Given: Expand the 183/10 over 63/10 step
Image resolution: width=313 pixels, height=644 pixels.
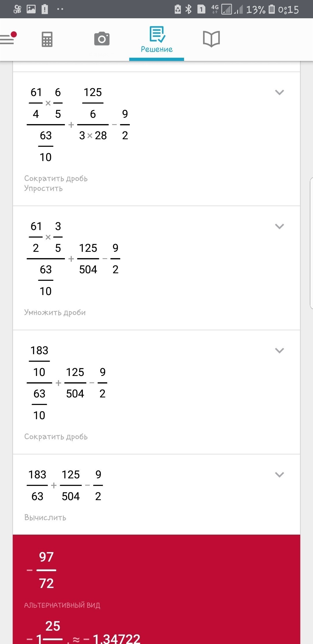Looking at the screenshot, I should click(x=279, y=350).
